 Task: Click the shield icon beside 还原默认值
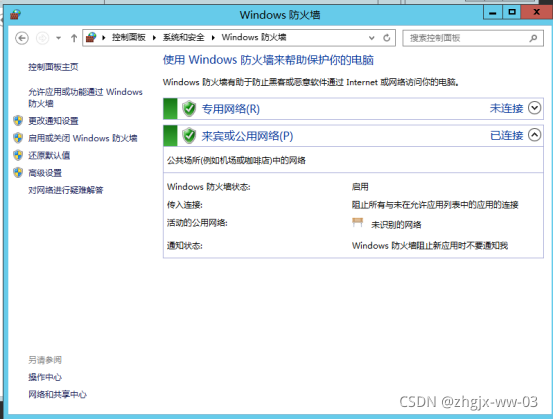point(18,155)
